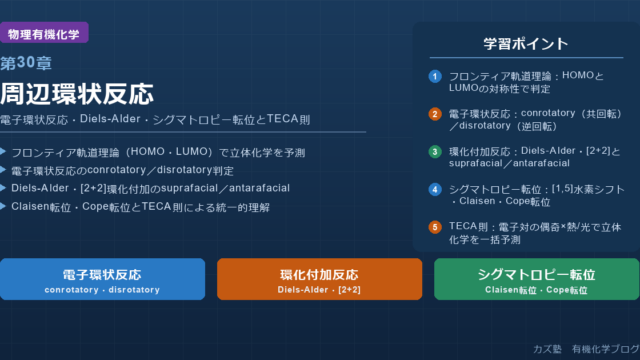This screenshot has height=360, width=640.
Task: Click numbered circle 4 for シグマトロピー転位 point
Action: point(435,189)
